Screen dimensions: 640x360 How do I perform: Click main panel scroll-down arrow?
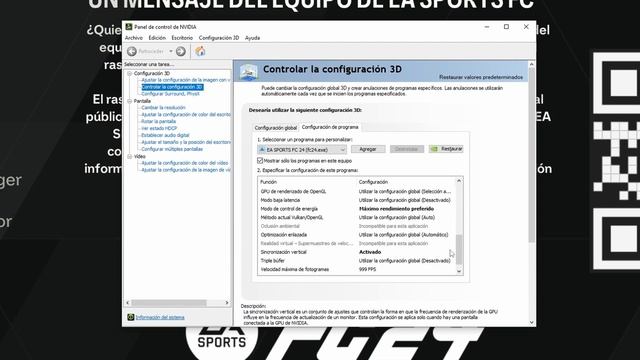[x=531, y=322]
